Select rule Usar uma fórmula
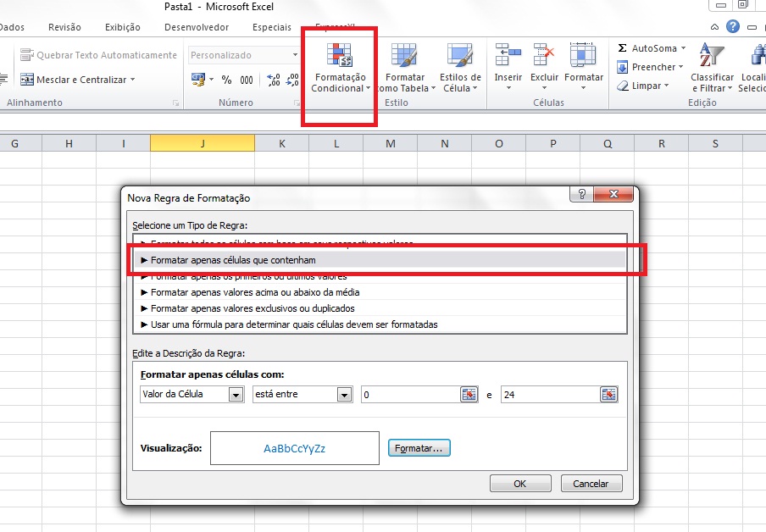 coord(380,324)
